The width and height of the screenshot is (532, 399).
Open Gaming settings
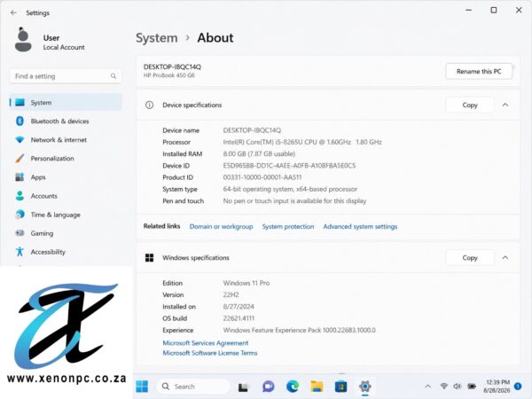click(66, 233)
